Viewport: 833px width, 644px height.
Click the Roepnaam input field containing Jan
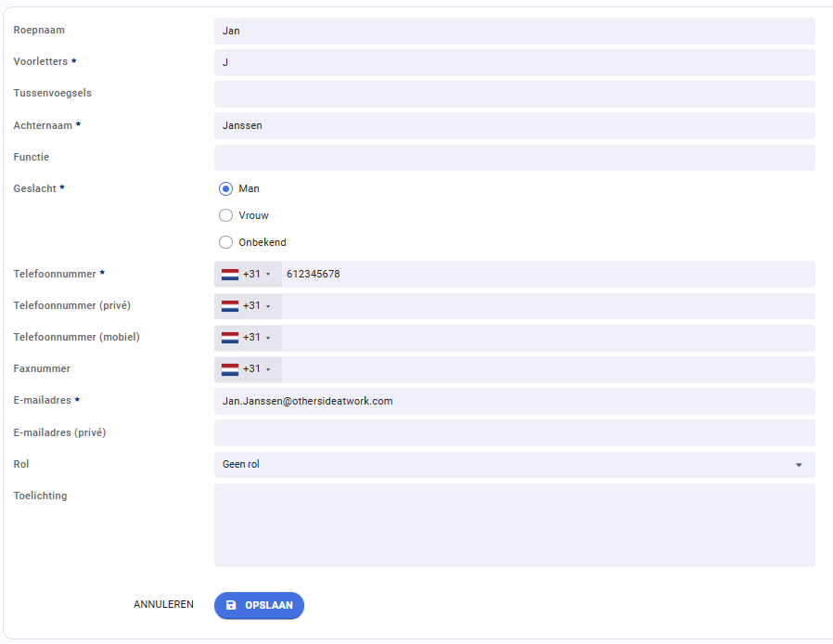pos(514,31)
